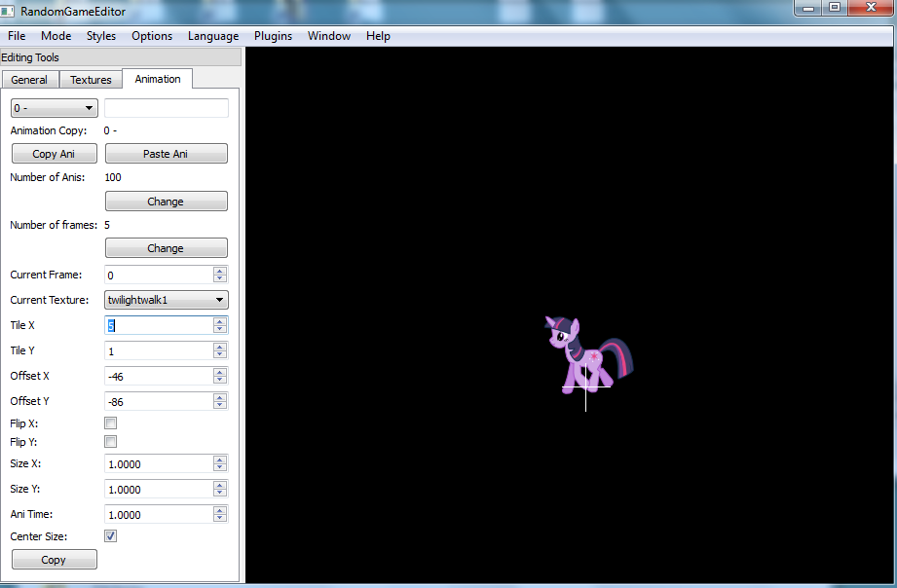Decrease Ani Time with down arrow
This screenshot has height=588, width=897.
point(220,518)
